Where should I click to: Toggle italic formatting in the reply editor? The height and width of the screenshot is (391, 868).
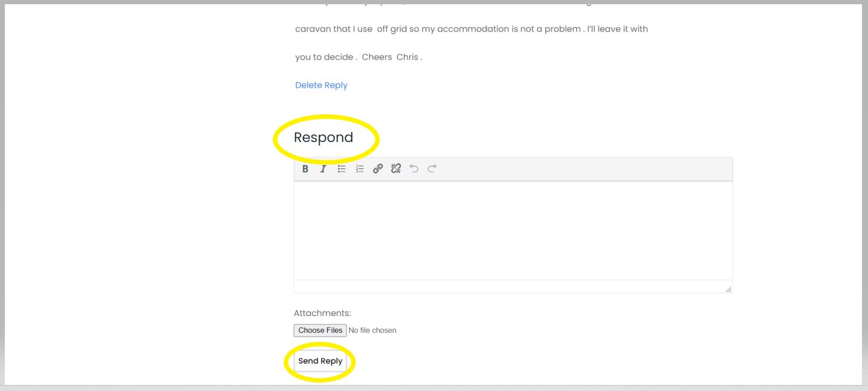323,169
